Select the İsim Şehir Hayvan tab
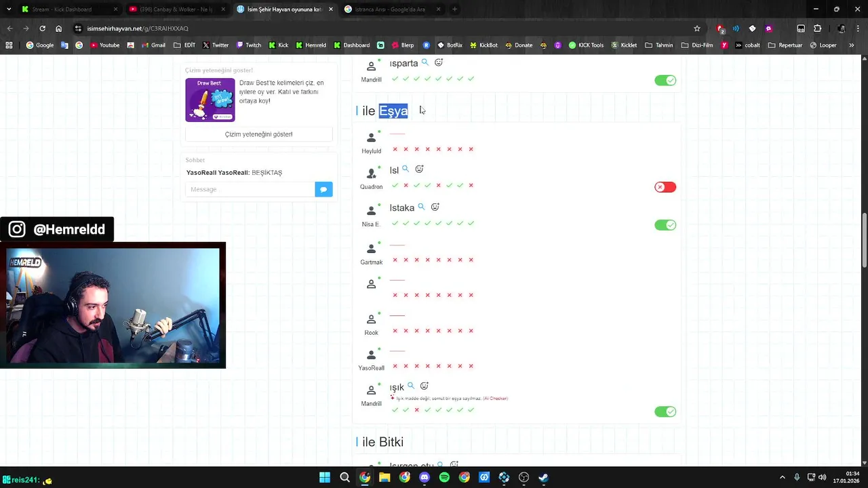Viewport: 868px width, 488px height. point(285,9)
